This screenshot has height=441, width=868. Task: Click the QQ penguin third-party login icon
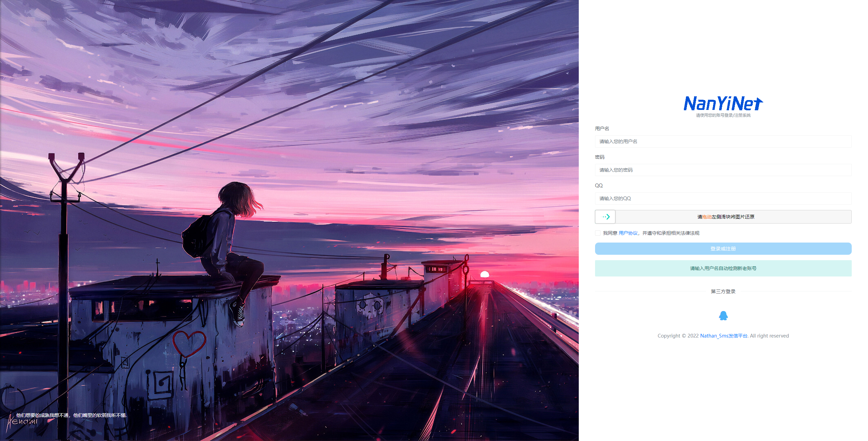(x=723, y=316)
